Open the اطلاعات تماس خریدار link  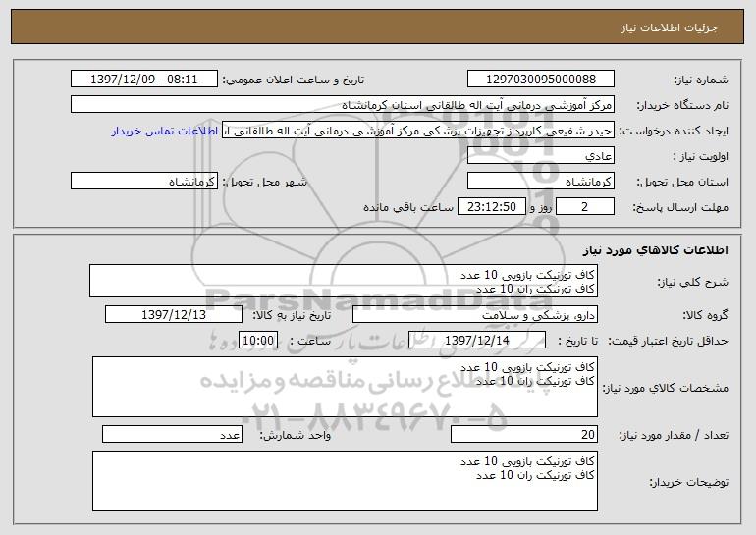tap(164, 132)
